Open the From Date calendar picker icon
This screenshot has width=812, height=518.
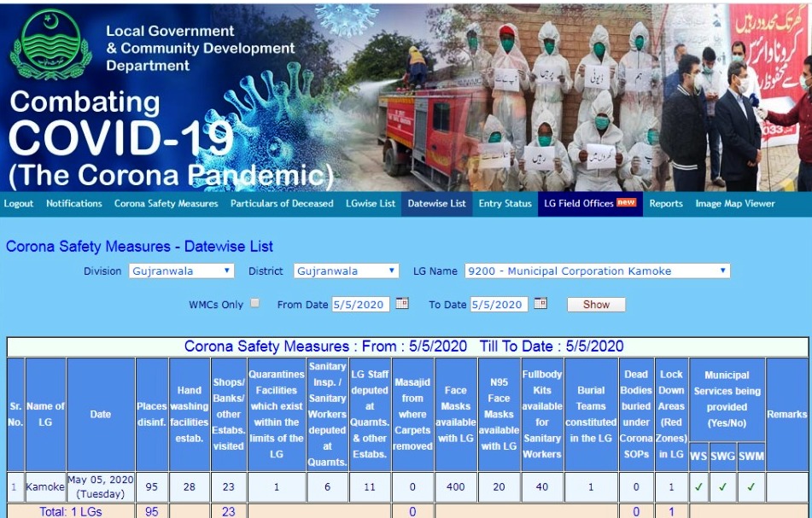tap(402, 303)
